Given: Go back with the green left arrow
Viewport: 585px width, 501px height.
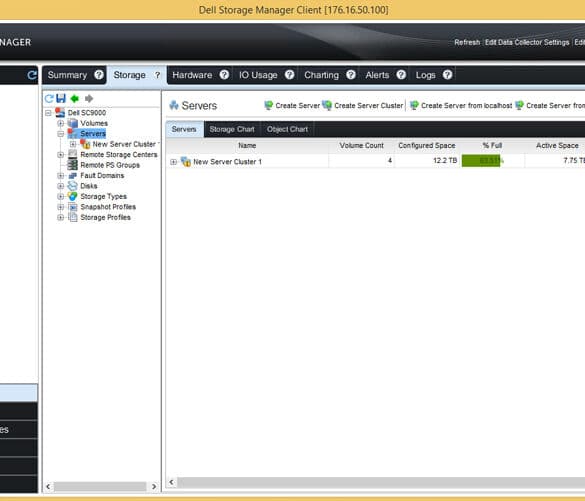Looking at the screenshot, I should click(x=75, y=98).
